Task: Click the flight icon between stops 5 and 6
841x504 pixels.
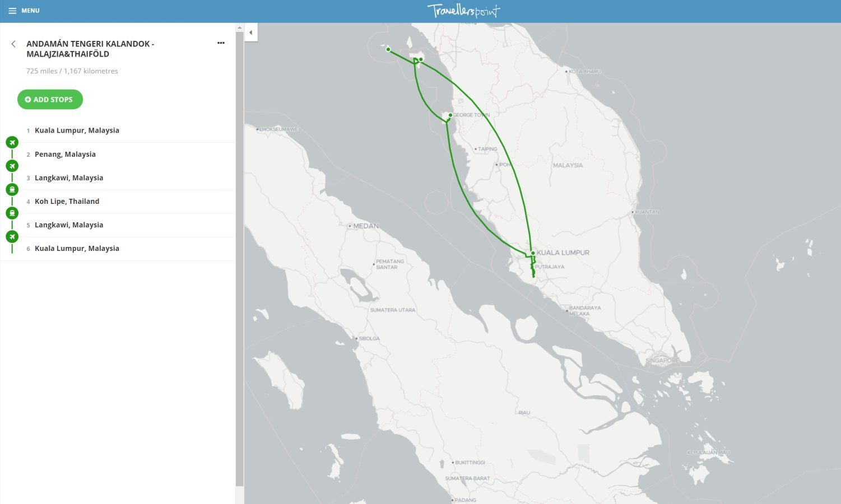Action: point(12,236)
